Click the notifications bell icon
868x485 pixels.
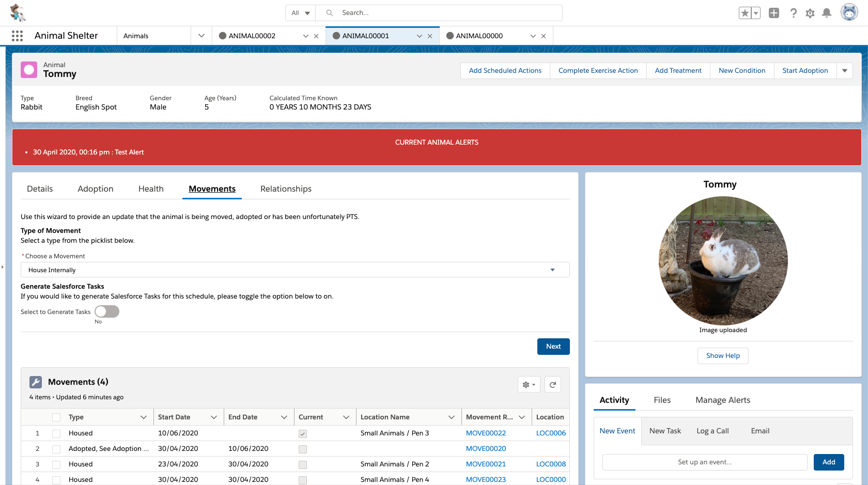coord(827,13)
